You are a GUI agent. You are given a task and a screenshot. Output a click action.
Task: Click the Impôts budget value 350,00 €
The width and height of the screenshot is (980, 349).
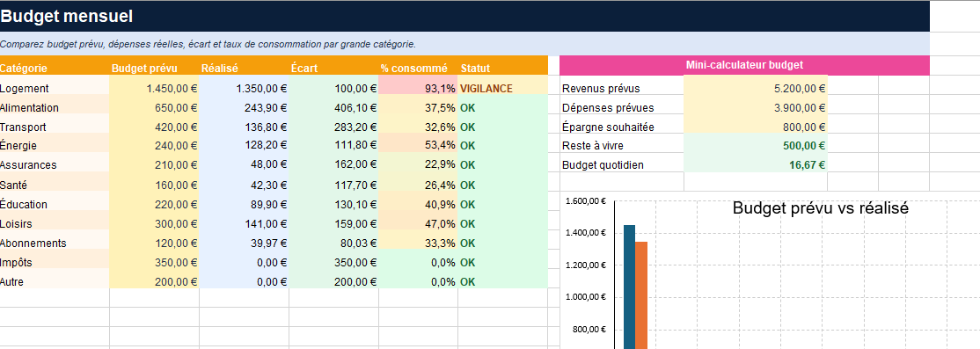click(x=154, y=262)
